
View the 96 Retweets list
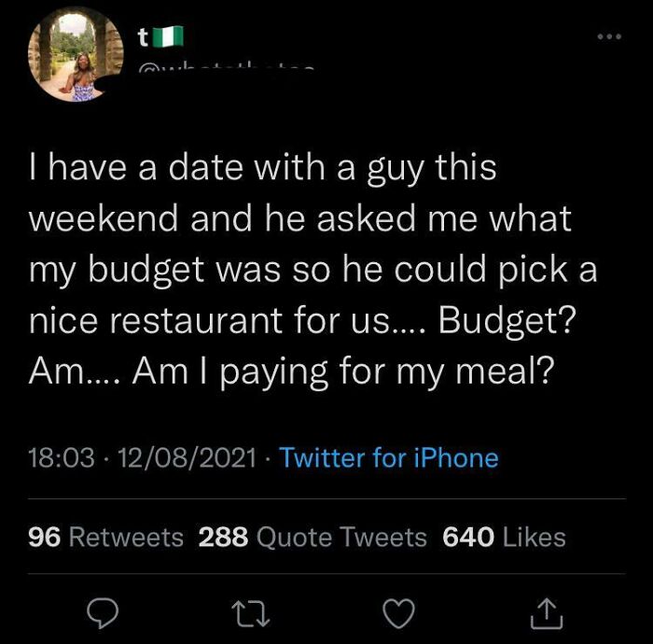[x=106, y=537]
